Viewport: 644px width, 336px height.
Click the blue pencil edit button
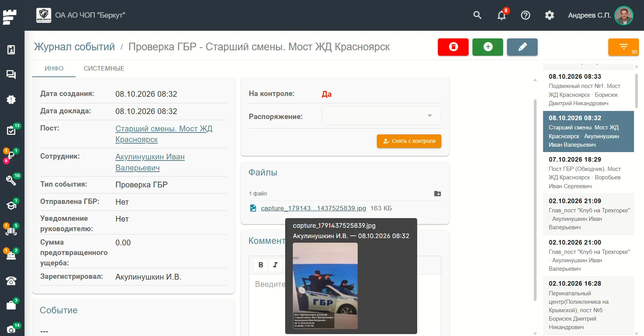(522, 47)
